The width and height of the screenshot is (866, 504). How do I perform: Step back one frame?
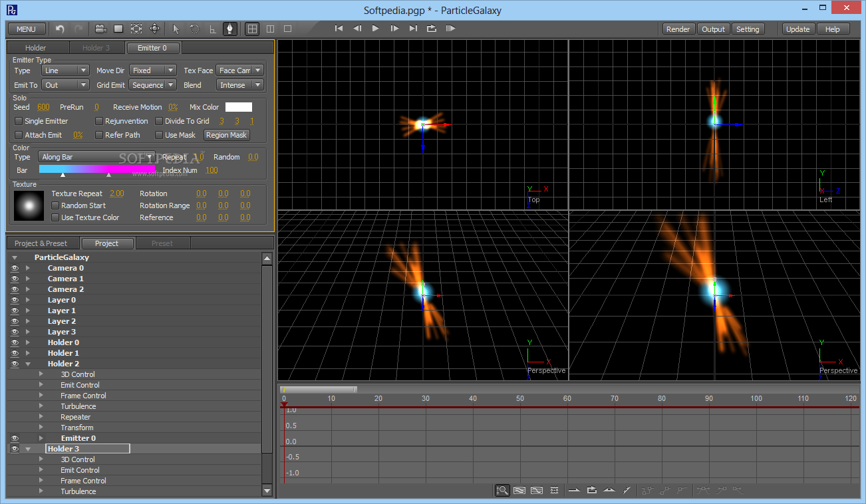[x=357, y=29]
